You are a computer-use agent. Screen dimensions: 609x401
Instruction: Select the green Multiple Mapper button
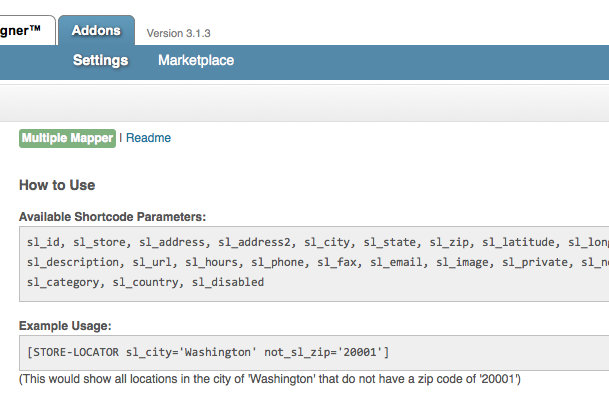point(66,138)
